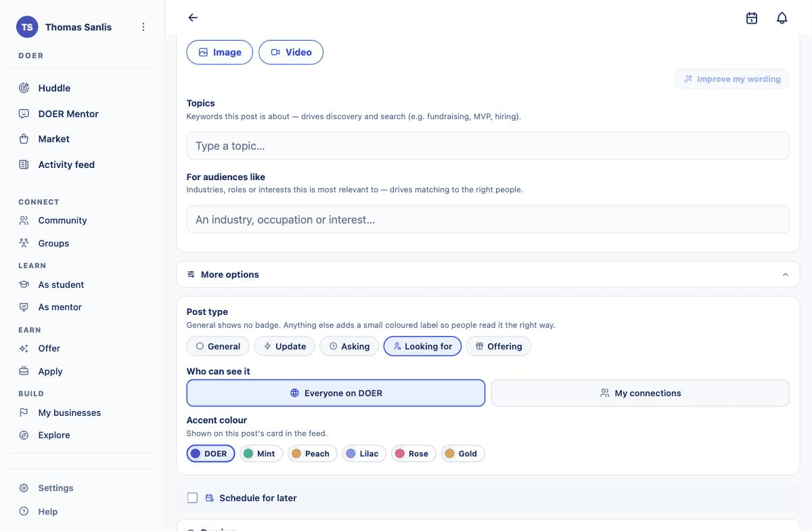The image size is (812, 531).
Task: Tick the Schedule for later checkbox
Action: 192,498
